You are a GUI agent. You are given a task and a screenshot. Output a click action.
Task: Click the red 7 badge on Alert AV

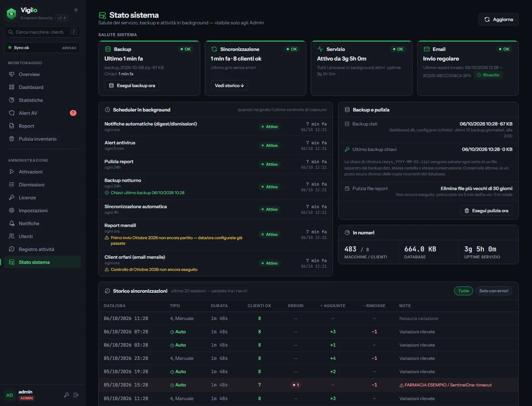click(73, 113)
